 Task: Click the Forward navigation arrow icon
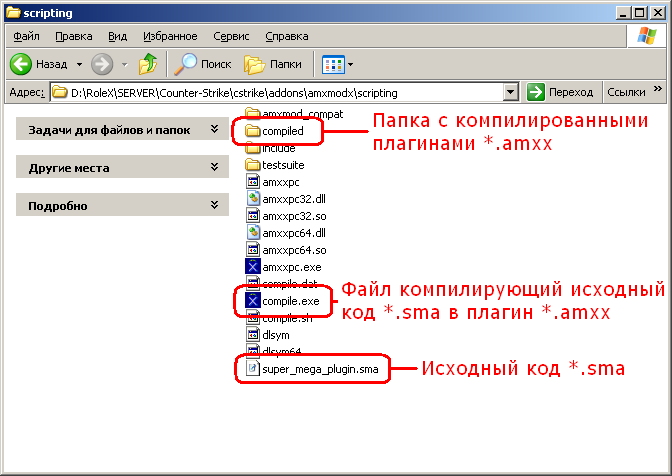(x=102, y=64)
